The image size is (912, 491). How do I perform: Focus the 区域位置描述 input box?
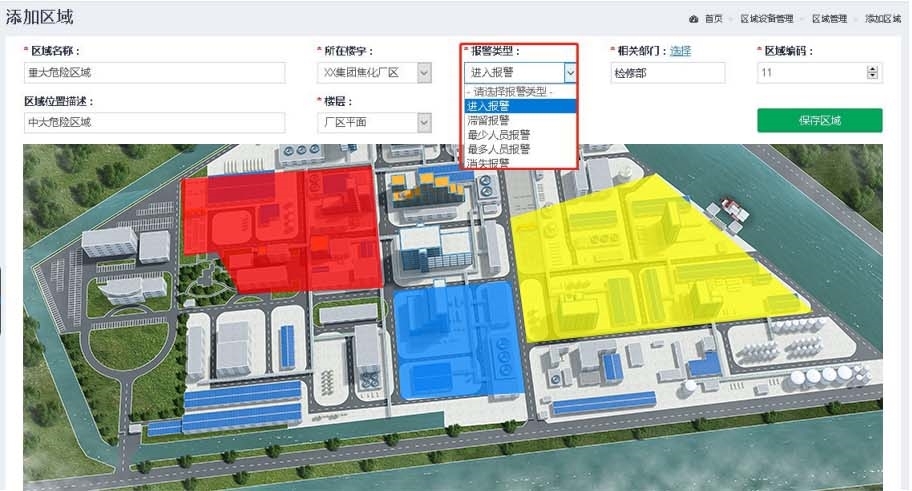[x=154, y=122]
